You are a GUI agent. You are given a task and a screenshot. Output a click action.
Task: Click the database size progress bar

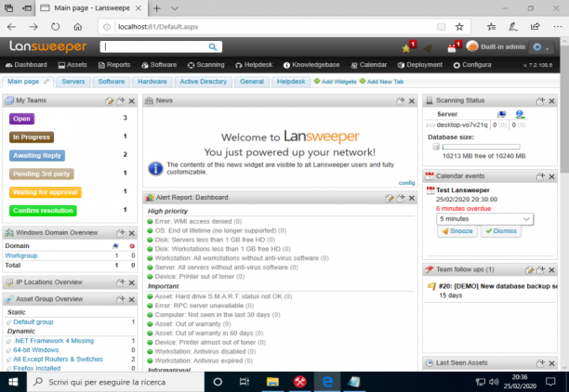click(x=482, y=147)
